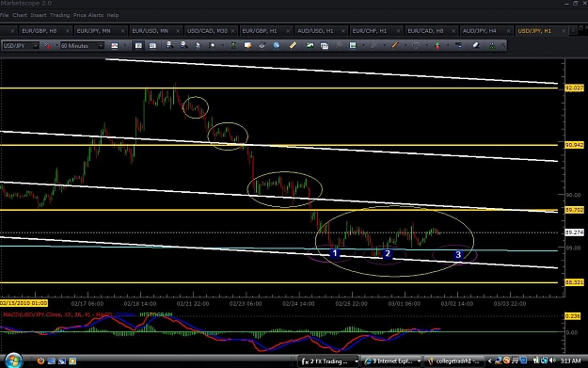Select the eraser tool icon
588x368 pixels.
pyautogui.click(x=475, y=45)
